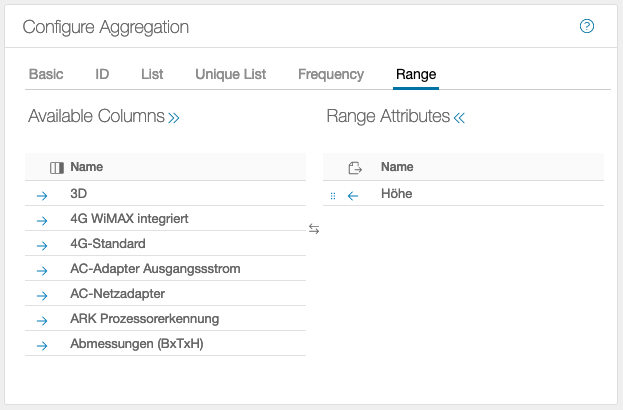Switch to the Basic tab
This screenshot has width=623, height=410.
coord(46,75)
